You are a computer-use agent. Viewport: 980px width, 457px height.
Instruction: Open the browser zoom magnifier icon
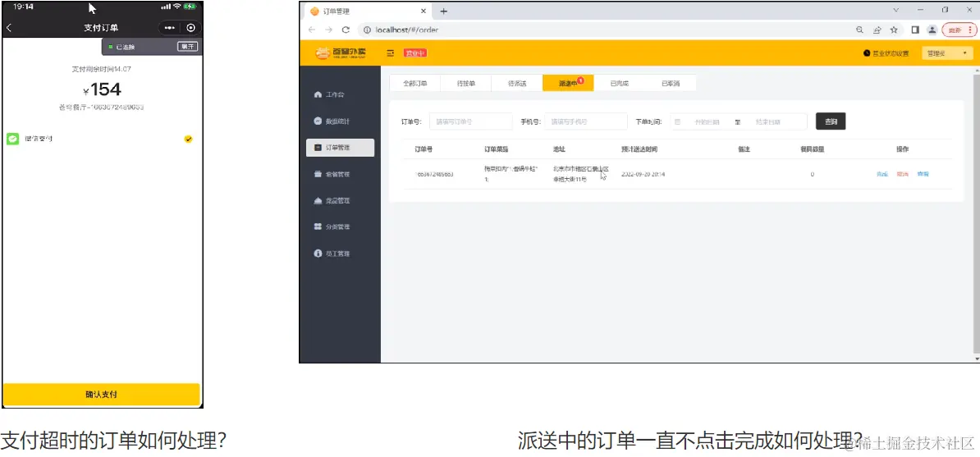(859, 30)
